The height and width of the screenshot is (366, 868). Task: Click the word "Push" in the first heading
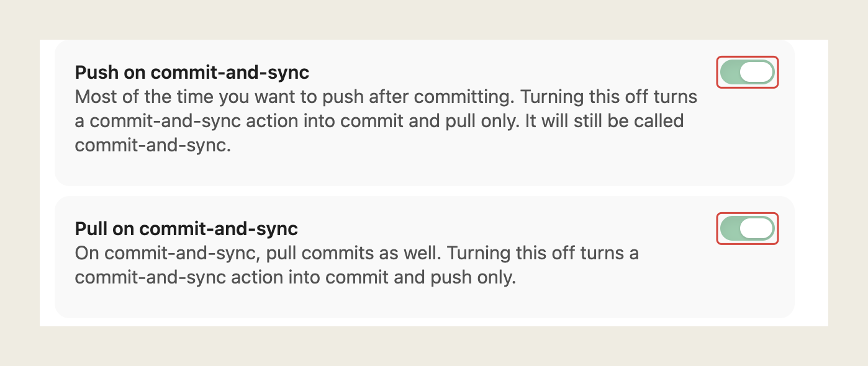(94, 73)
